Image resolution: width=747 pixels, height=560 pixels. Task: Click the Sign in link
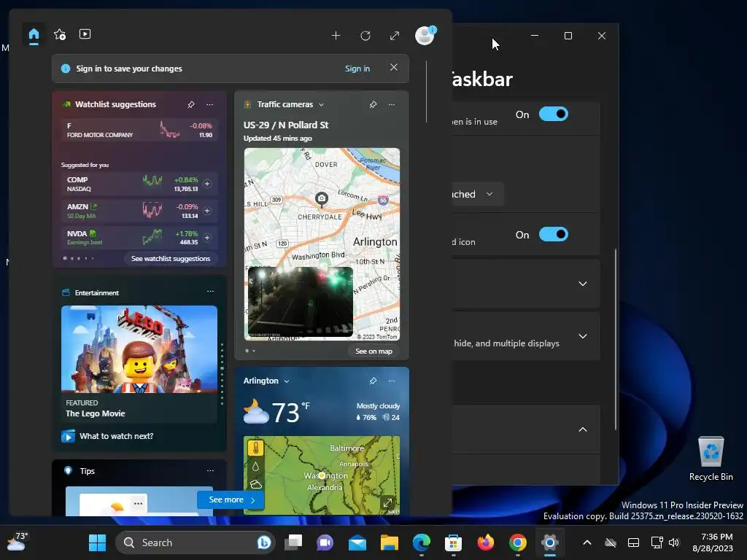pos(357,69)
